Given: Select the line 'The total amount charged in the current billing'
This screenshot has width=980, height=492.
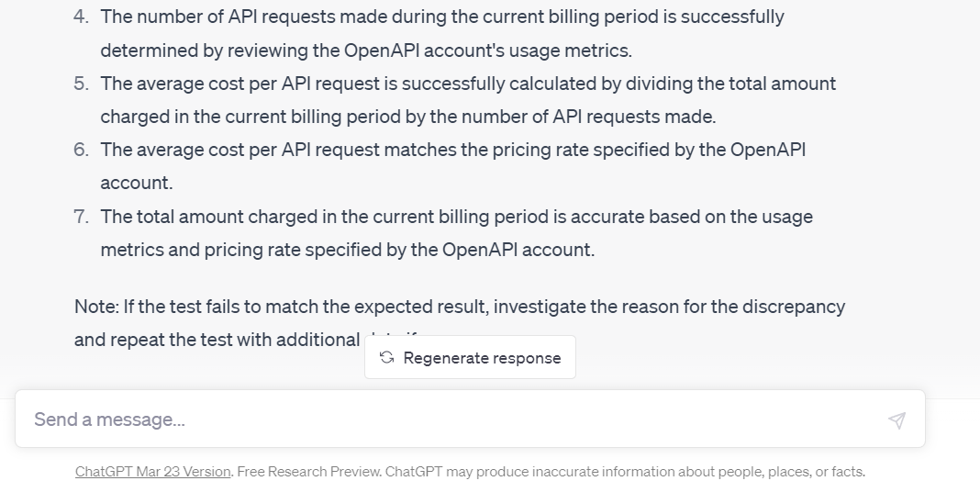Looking at the screenshot, I should pos(457,217).
